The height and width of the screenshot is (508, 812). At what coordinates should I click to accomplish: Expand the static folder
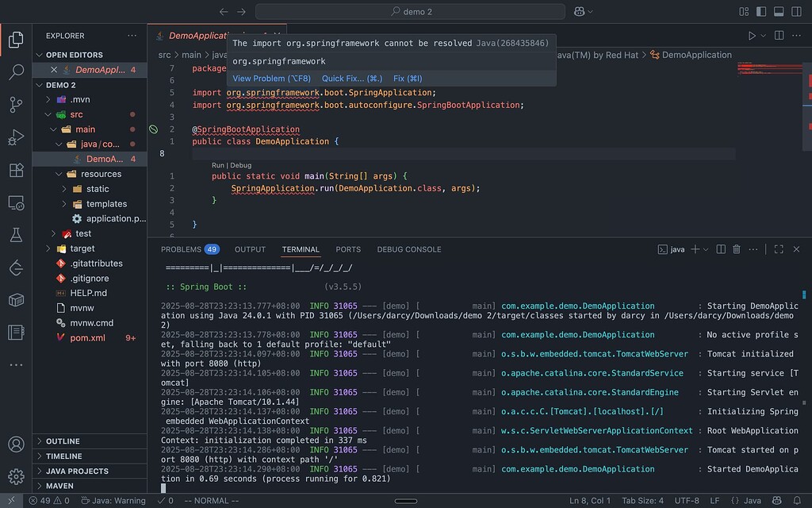point(64,189)
